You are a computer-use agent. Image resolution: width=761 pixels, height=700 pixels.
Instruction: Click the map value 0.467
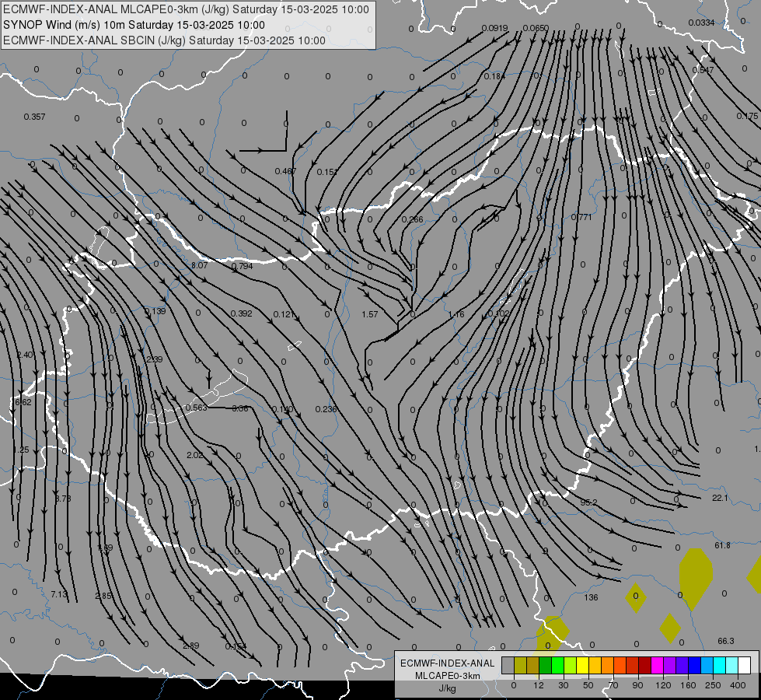pyautogui.click(x=285, y=171)
